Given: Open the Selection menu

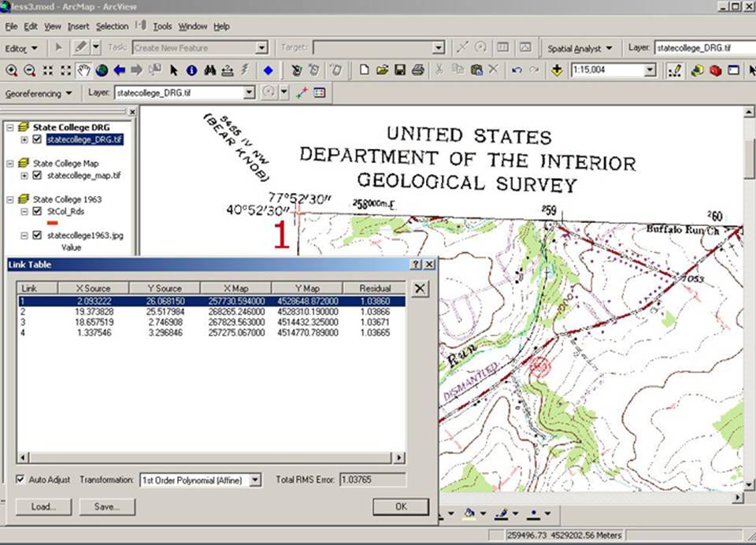Looking at the screenshot, I should point(112,27).
